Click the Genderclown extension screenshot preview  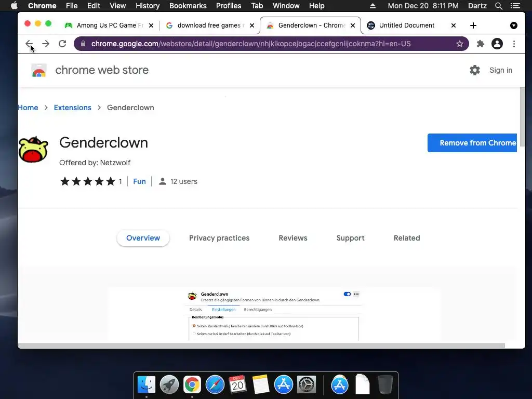click(274, 314)
